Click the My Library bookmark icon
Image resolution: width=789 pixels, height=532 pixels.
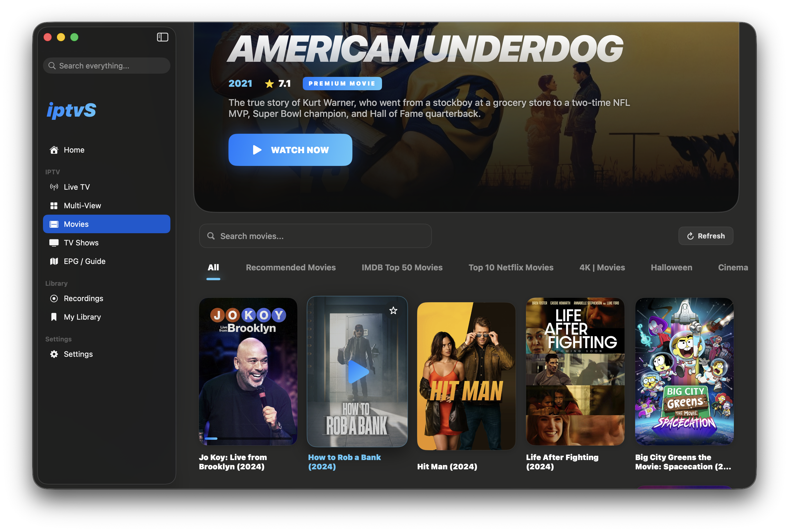54,317
